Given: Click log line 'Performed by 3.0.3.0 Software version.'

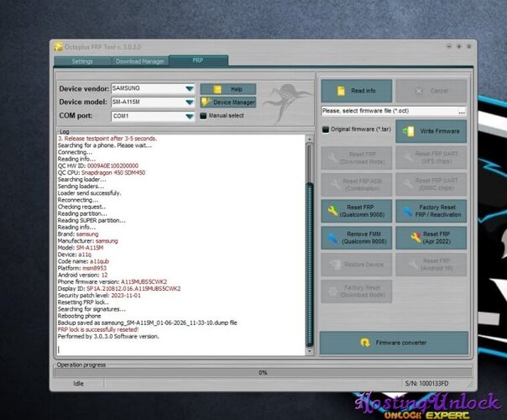Looking at the screenshot, I should pos(108,337).
